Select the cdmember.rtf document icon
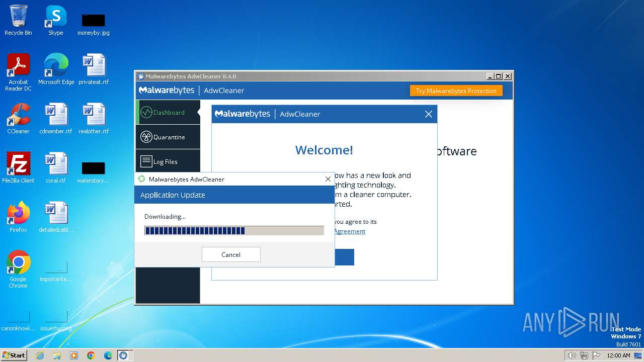This screenshot has height=362, width=644. point(56,119)
